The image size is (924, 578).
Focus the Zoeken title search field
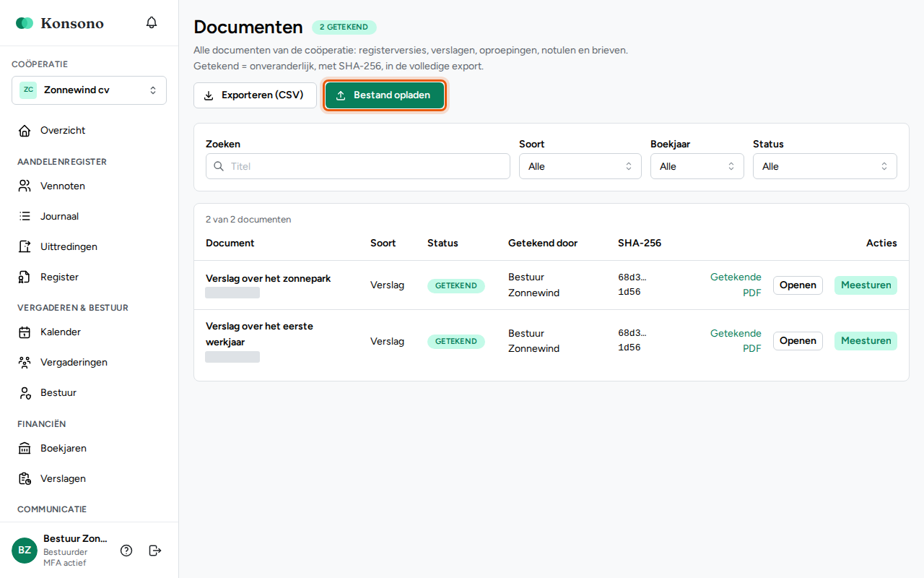358,166
